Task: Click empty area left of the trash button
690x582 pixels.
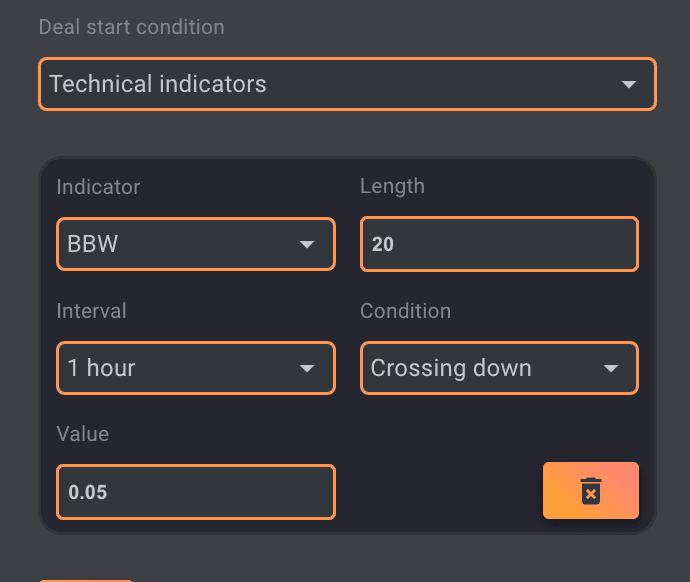Action: (440, 491)
